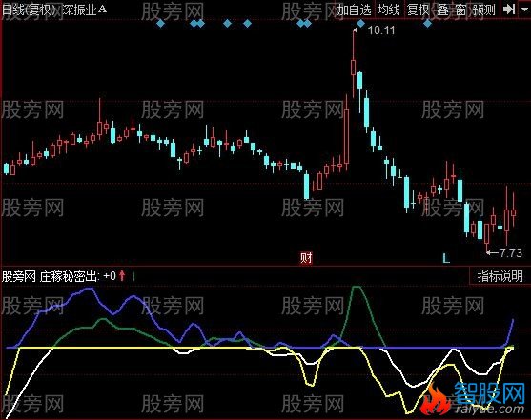The width and height of the screenshot is (531, 420).
Task: Click the blue L marker below the chart
Action: 446,258
